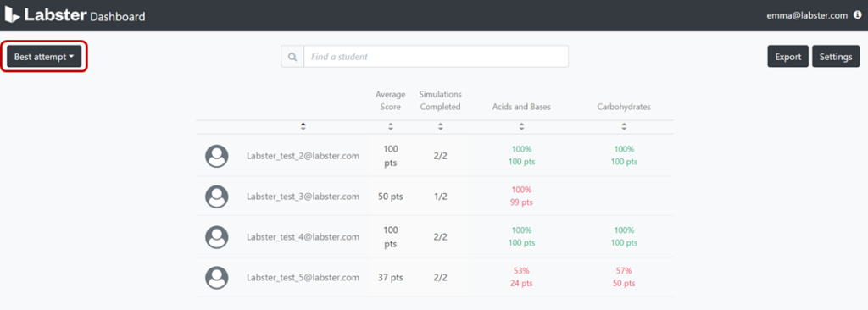This screenshot has height=310, width=868.
Task: Open the Settings button
Action: 835,57
